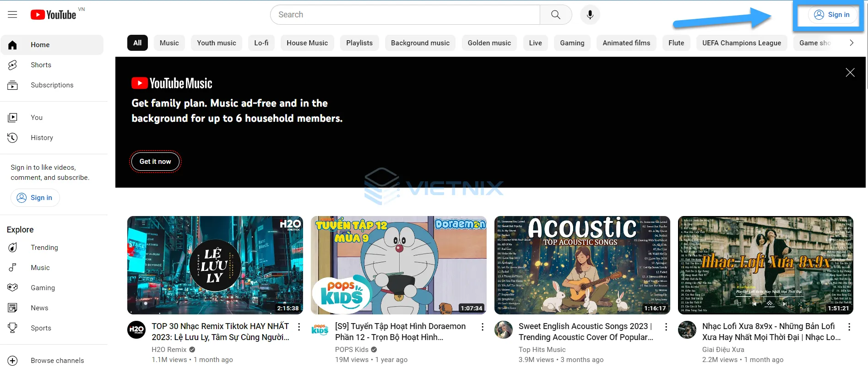This screenshot has width=868, height=373.
Task: Select the Flute filter chip
Action: 676,43
